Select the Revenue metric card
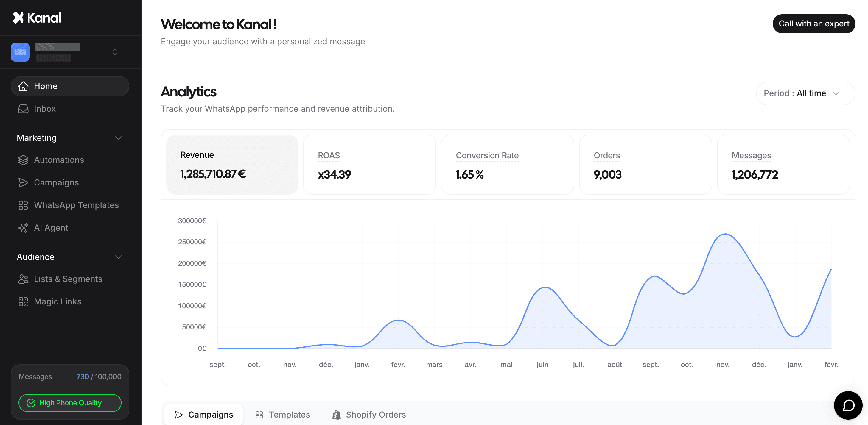This screenshot has width=868, height=425. pyautogui.click(x=232, y=164)
